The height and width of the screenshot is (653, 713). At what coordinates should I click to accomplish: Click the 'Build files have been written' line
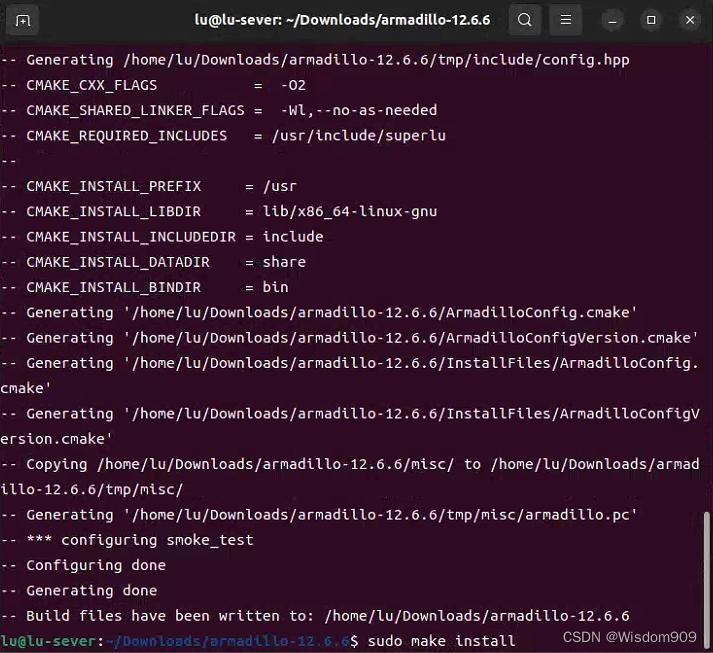coord(315,616)
